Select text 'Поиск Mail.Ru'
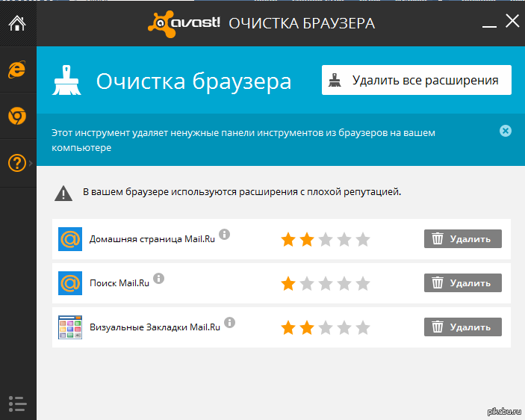Viewport: 525px width, 420px height. (119, 283)
